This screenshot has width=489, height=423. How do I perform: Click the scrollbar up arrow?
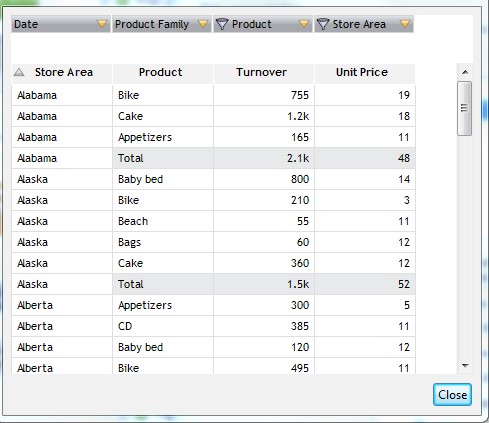(x=465, y=72)
